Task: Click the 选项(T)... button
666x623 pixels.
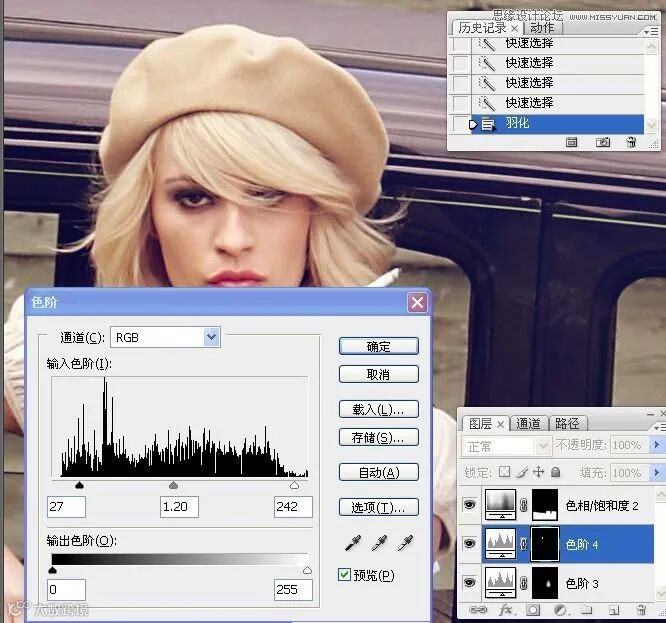Action: (378, 507)
